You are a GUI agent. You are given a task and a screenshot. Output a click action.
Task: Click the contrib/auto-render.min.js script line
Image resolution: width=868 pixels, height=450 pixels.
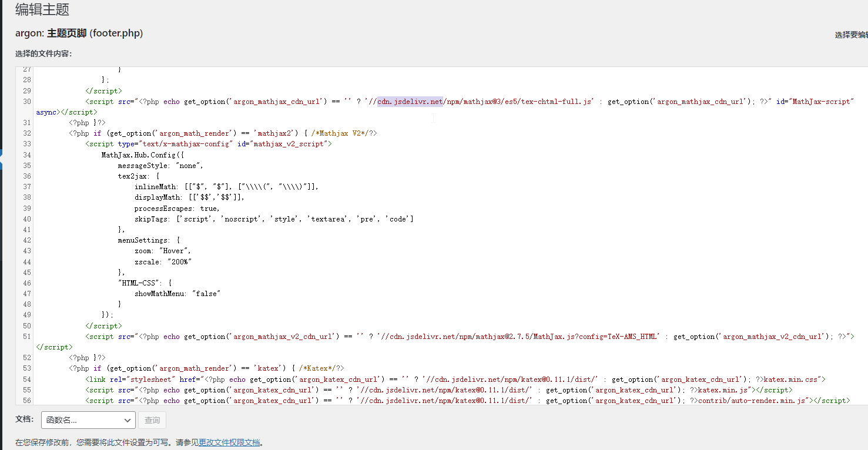click(x=468, y=401)
